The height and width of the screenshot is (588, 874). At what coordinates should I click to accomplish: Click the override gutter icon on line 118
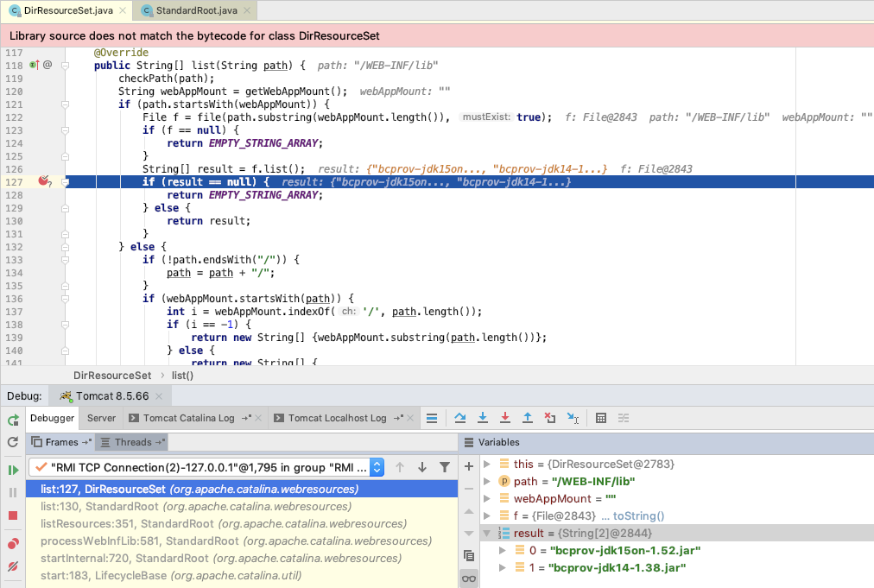[35, 65]
